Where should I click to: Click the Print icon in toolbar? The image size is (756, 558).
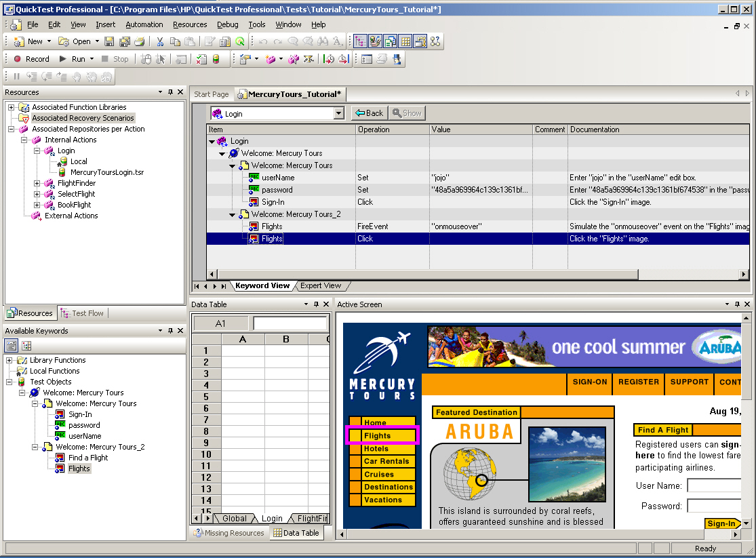click(x=140, y=41)
